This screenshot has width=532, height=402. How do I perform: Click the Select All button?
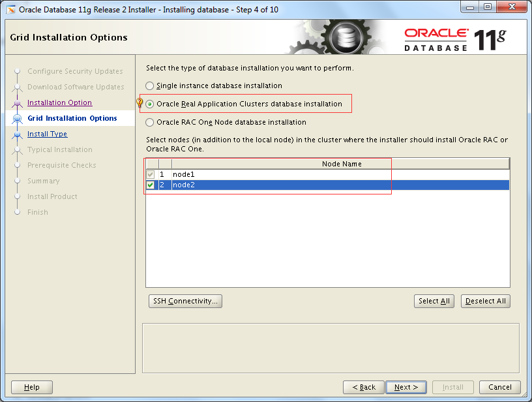pyautogui.click(x=434, y=301)
